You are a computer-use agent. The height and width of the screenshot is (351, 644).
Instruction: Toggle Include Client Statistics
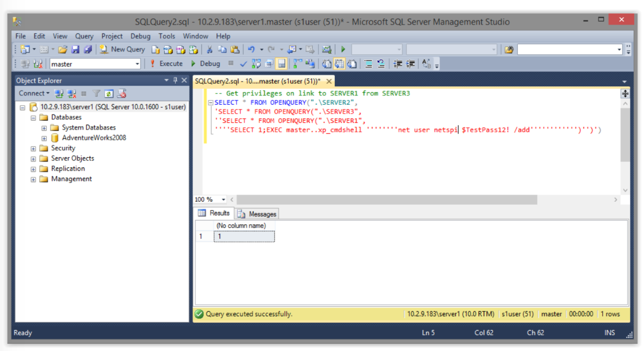[x=310, y=63]
